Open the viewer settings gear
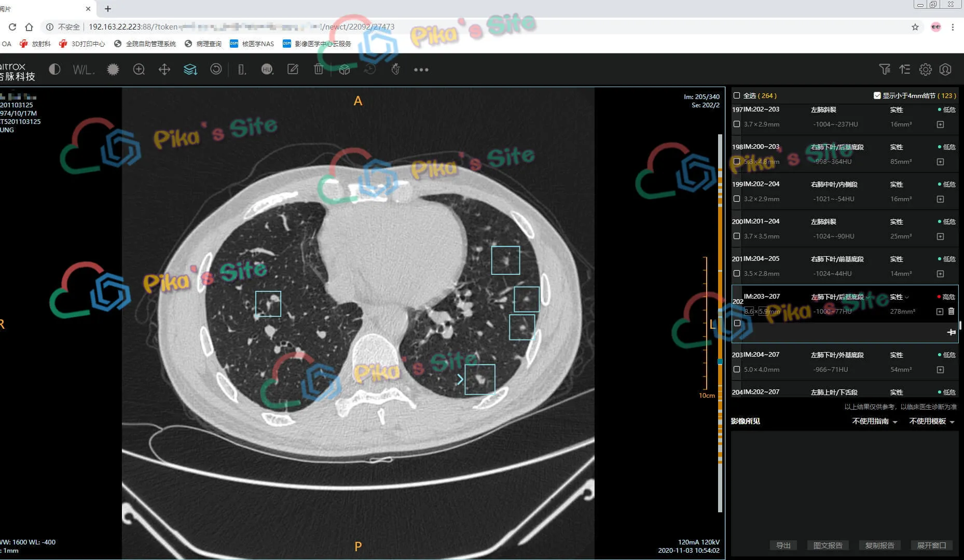Viewport: 964px width, 560px height. [925, 69]
